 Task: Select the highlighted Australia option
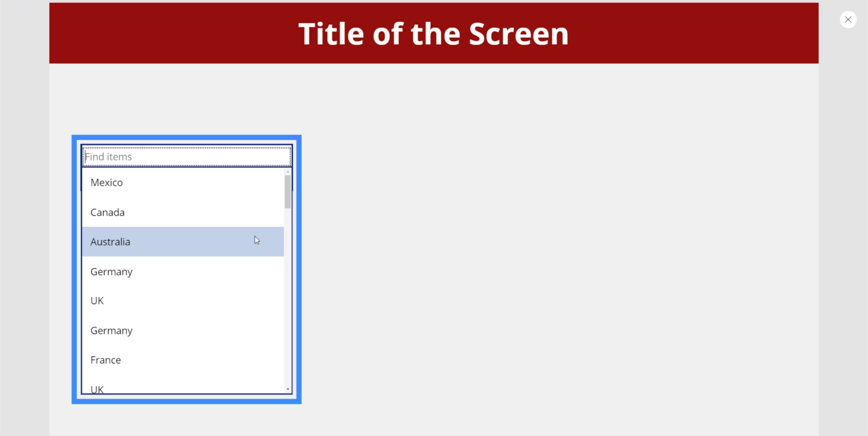point(183,242)
